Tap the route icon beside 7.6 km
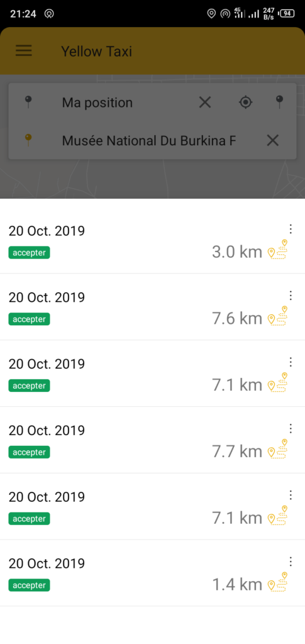 pos(278,316)
